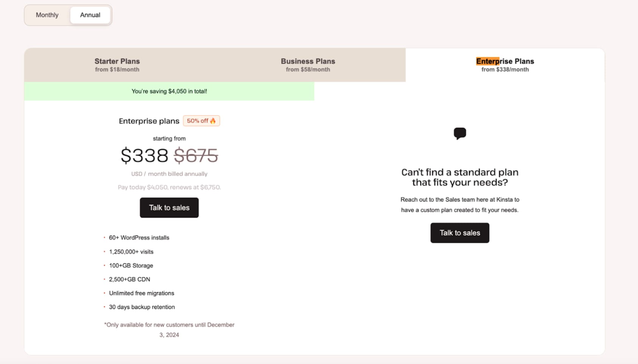Click the crossed-out $675 price
The height and width of the screenshot is (364, 638).
(x=196, y=155)
